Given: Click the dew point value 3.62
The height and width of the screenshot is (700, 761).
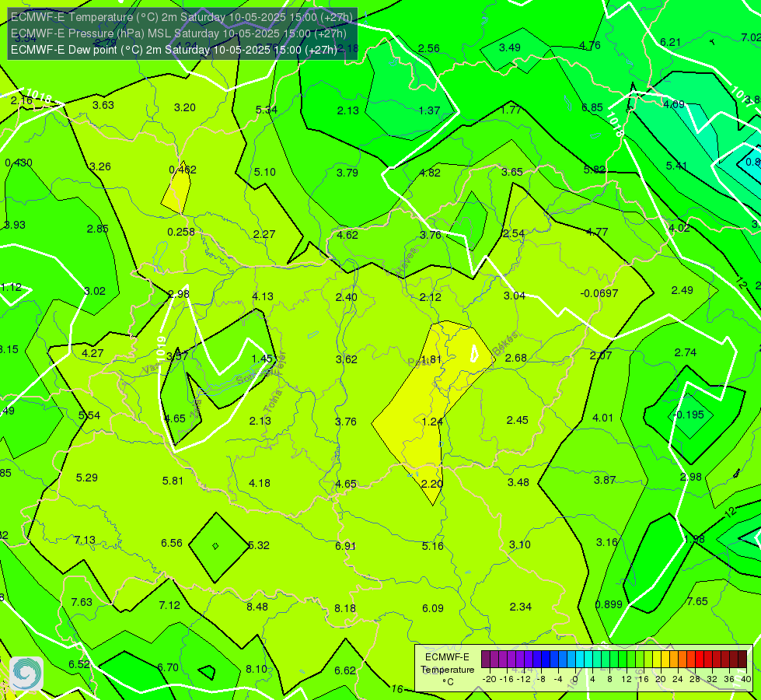Looking at the screenshot, I should pyautogui.click(x=347, y=359).
